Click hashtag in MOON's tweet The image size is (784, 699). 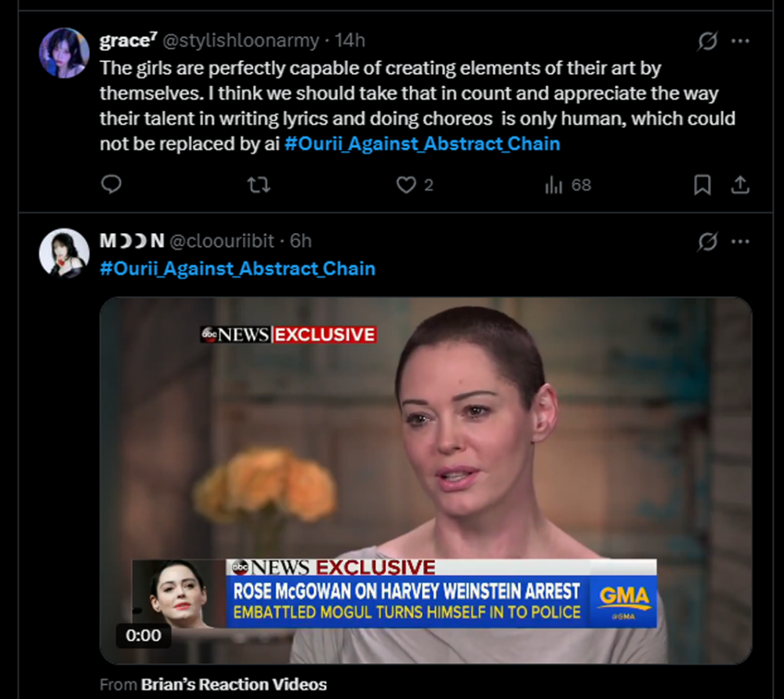tap(238, 268)
